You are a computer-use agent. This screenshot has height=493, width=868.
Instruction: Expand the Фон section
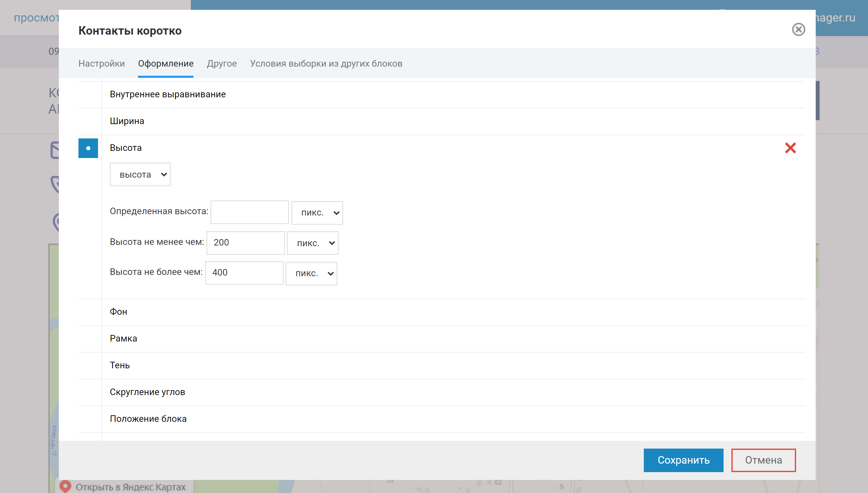(118, 311)
